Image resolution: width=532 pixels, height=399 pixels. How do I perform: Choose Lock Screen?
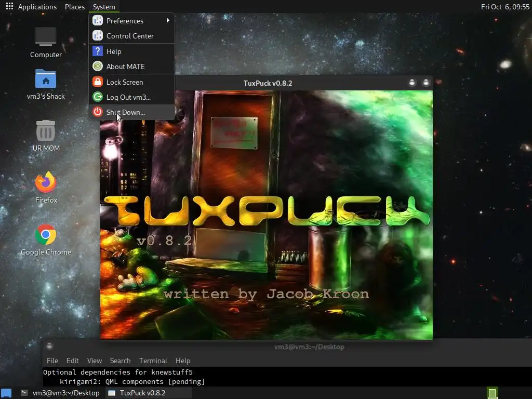click(131, 82)
